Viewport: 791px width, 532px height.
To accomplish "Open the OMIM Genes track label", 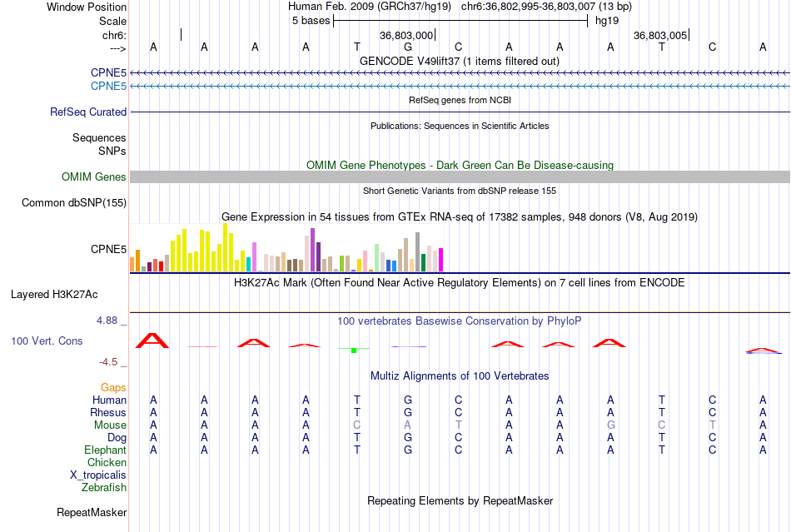I will [x=94, y=177].
